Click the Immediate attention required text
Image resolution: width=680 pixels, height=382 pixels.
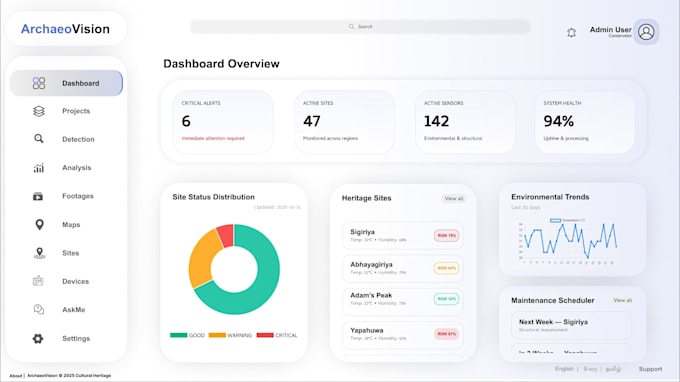(x=213, y=138)
